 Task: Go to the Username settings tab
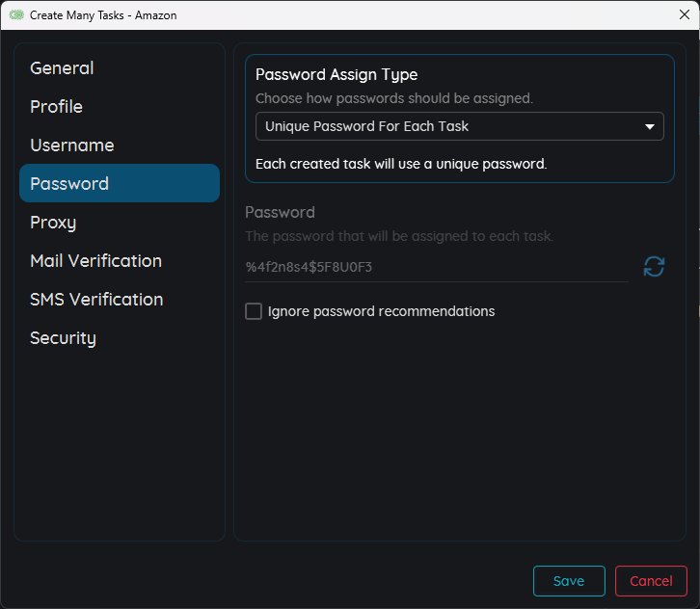click(72, 146)
